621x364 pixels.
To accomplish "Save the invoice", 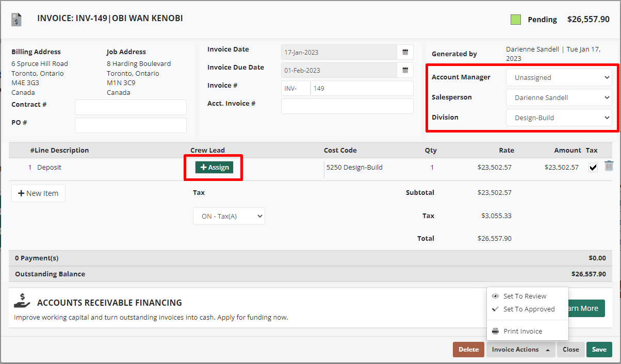I will click(x=599, y=349).
